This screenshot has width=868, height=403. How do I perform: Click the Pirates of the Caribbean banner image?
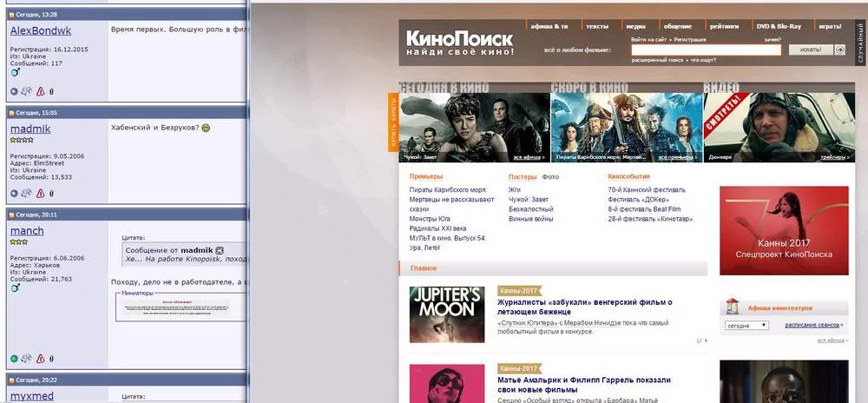tap(627, 128)
